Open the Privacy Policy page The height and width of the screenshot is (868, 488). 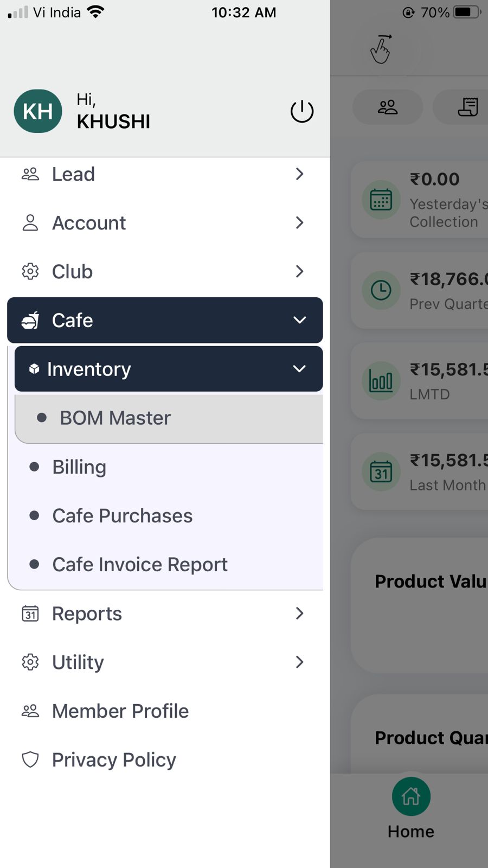point(114,760)
